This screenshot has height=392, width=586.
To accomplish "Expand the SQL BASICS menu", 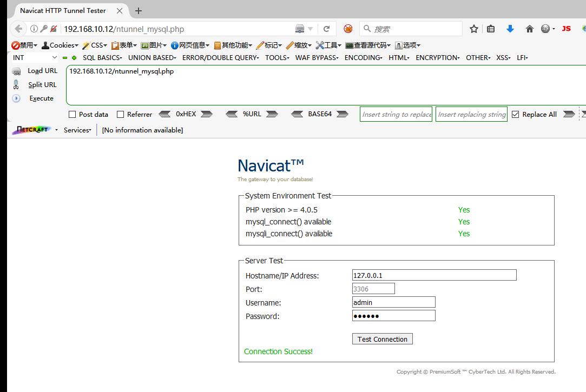I will (102, 57).
